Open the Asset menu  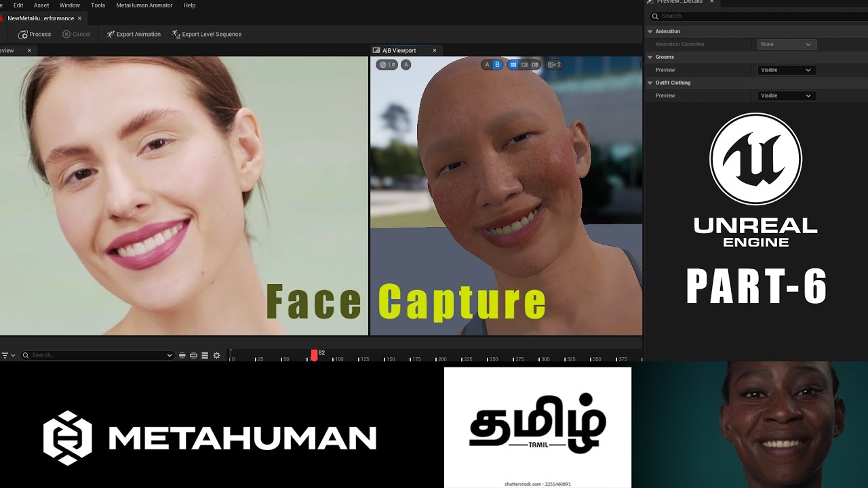coord(41,5)
